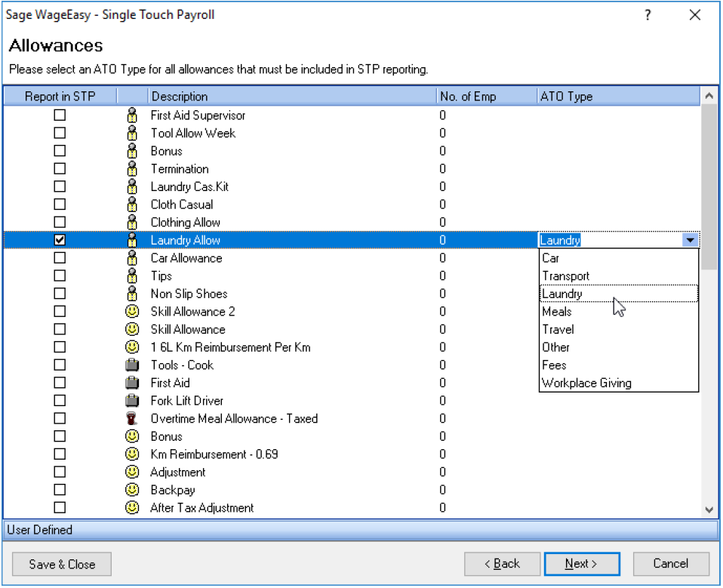This screenshot has width=723, height=588.
Task: Uncheck Report in STP for Laundry Allow
Action: [60, 240]
